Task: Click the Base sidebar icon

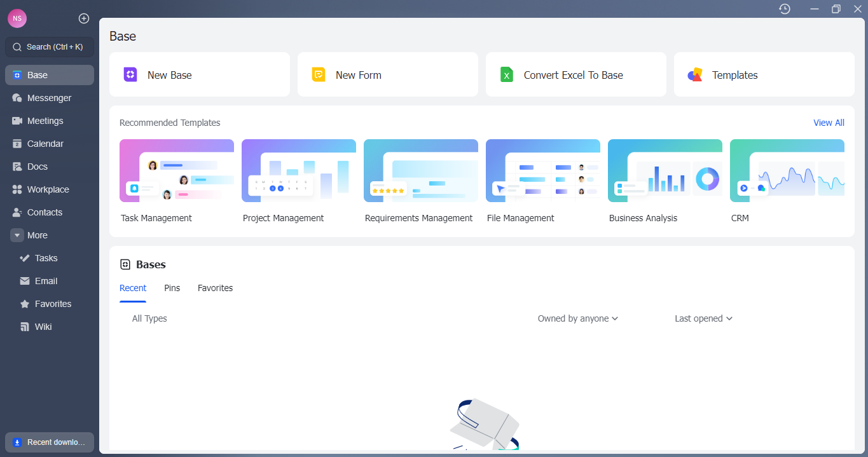Action: (17, 75)
